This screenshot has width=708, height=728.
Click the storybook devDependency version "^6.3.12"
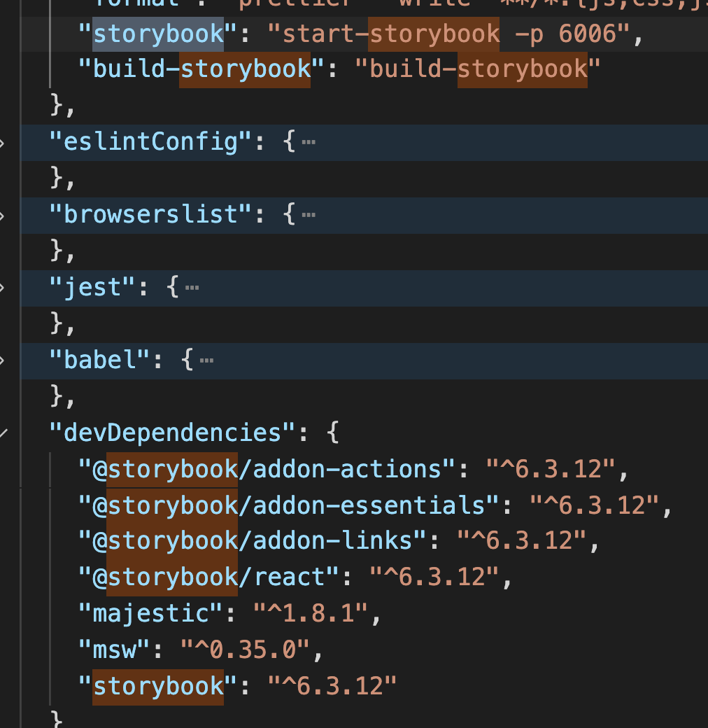332,687
